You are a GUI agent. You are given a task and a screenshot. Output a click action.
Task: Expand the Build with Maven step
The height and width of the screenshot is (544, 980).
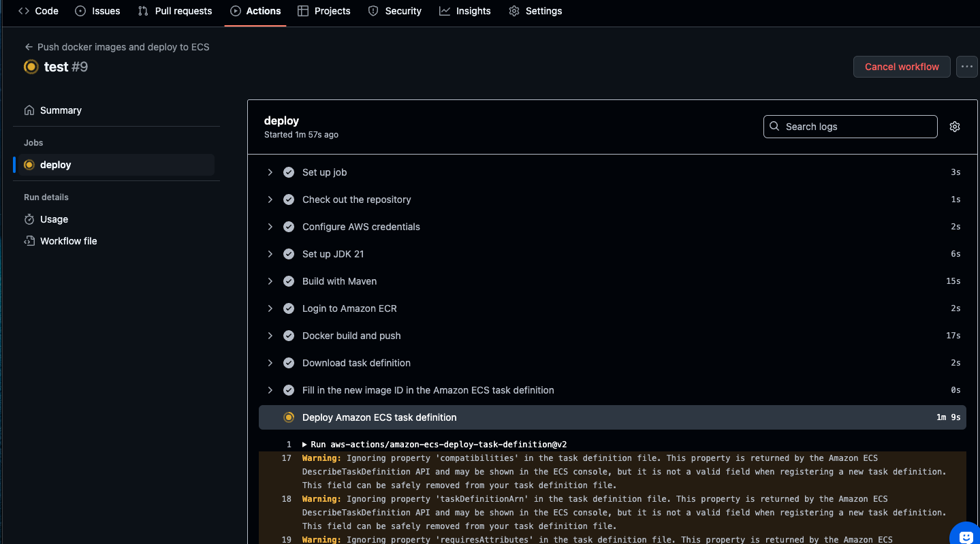coord(270,281)
